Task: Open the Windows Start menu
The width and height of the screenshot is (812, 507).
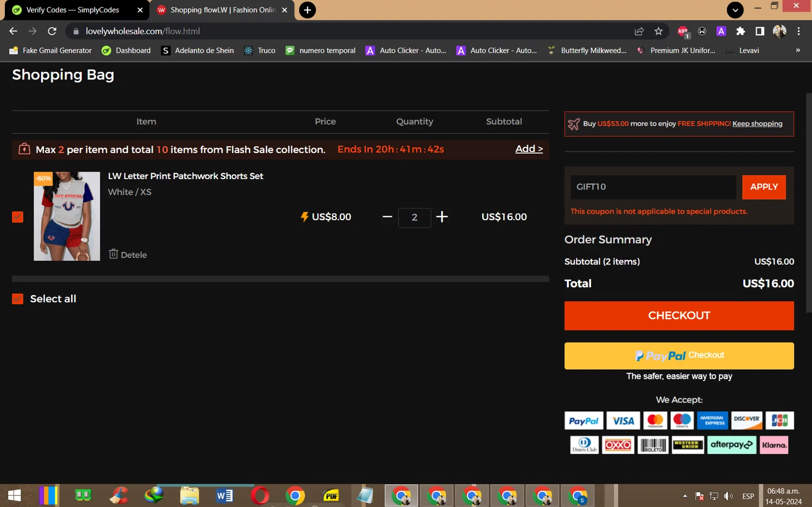Action: 15,495
